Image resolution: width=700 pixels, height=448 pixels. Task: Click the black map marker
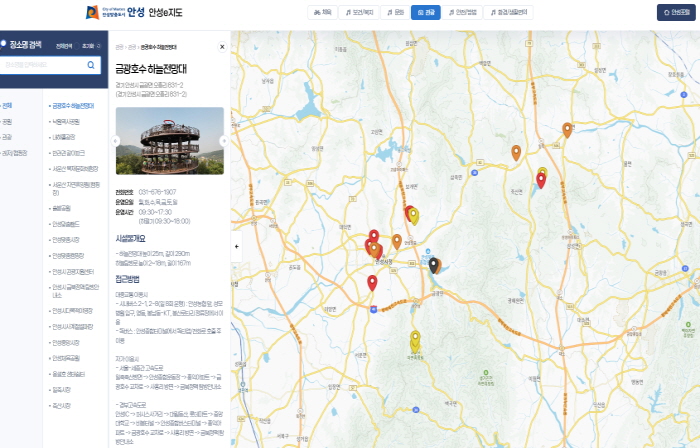[434, 264]
